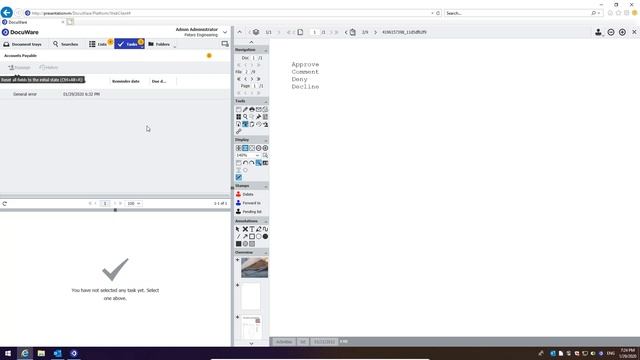Click the grid thumbnails icon in Tools
640x360 pixels.
click(x=238, y=117)
